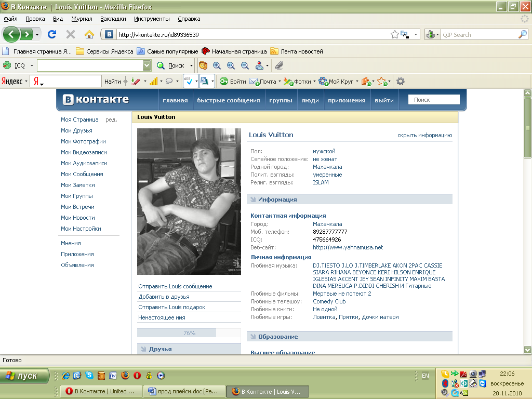The height and width of the screenshot is (399, 532).
Task: Collapse the Друзья section header
Action: pos(189,349)
